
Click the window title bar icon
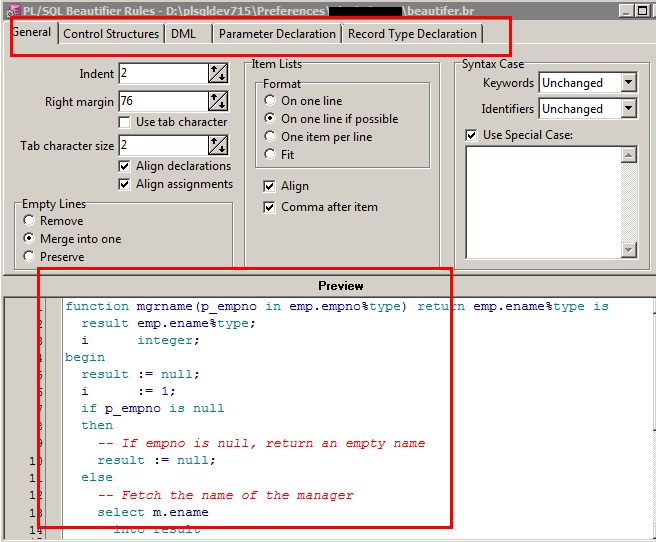tap(14, 10)
